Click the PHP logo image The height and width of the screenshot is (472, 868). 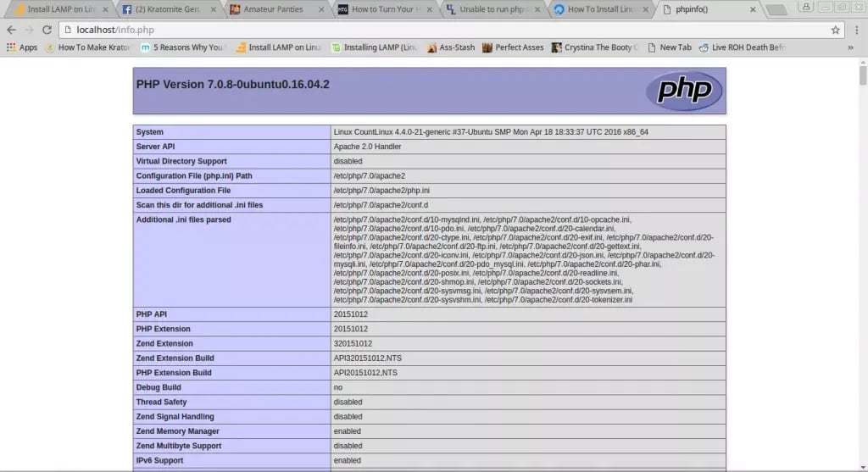pos(683,91)
